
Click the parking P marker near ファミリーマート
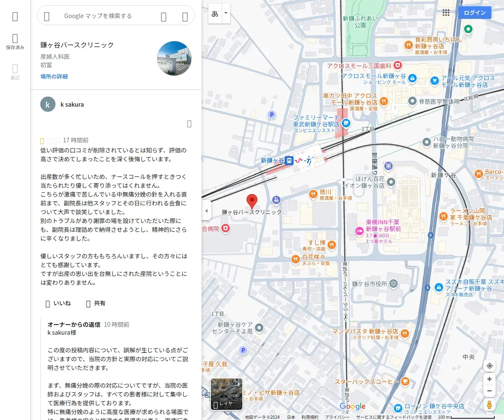(x=272, y=114)
